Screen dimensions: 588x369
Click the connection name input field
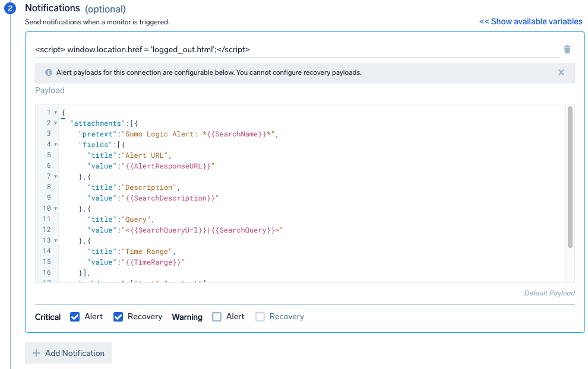pyautogui.click(x=296, y=49)
